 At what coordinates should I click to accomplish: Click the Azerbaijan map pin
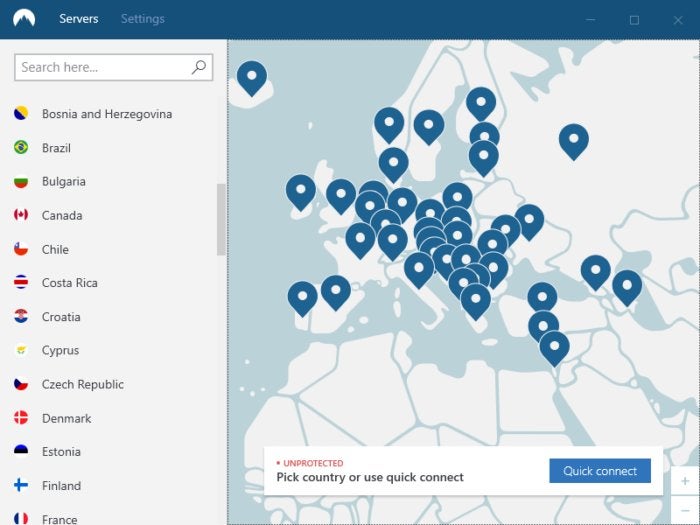tap(627, 288)
